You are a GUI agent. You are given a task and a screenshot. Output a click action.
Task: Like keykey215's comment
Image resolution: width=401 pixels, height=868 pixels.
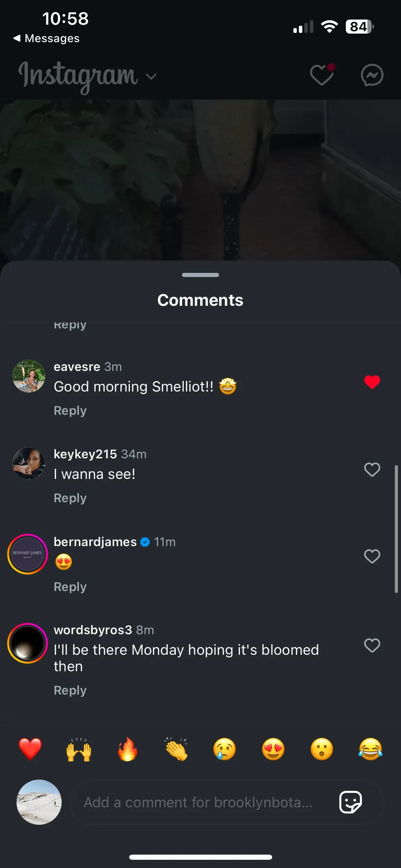point(372,470)
